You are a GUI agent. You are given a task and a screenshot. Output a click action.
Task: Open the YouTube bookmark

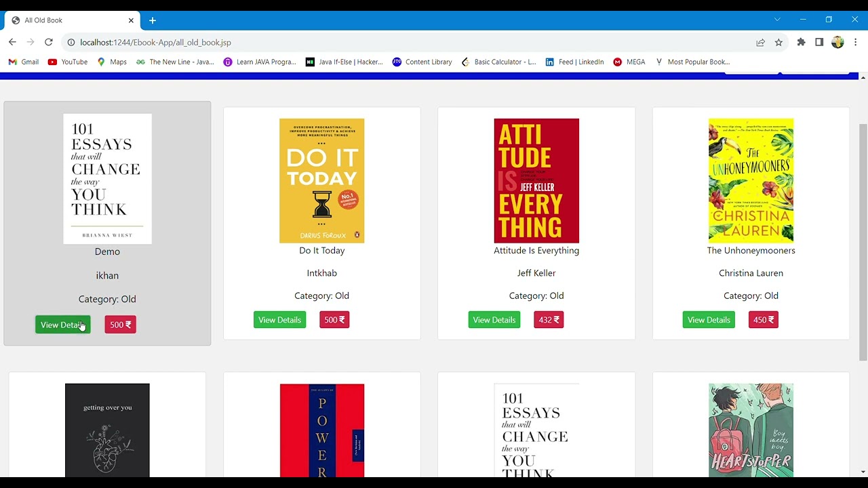pos(68,62)
